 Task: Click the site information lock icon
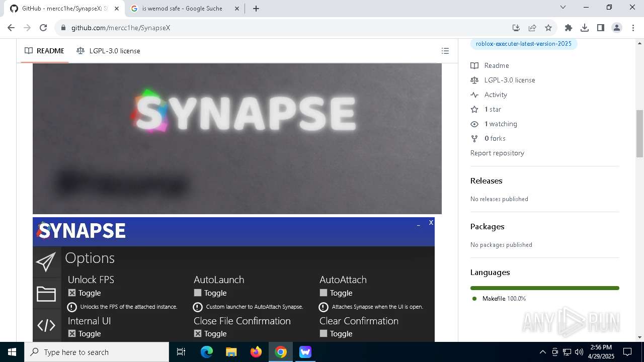63,28
